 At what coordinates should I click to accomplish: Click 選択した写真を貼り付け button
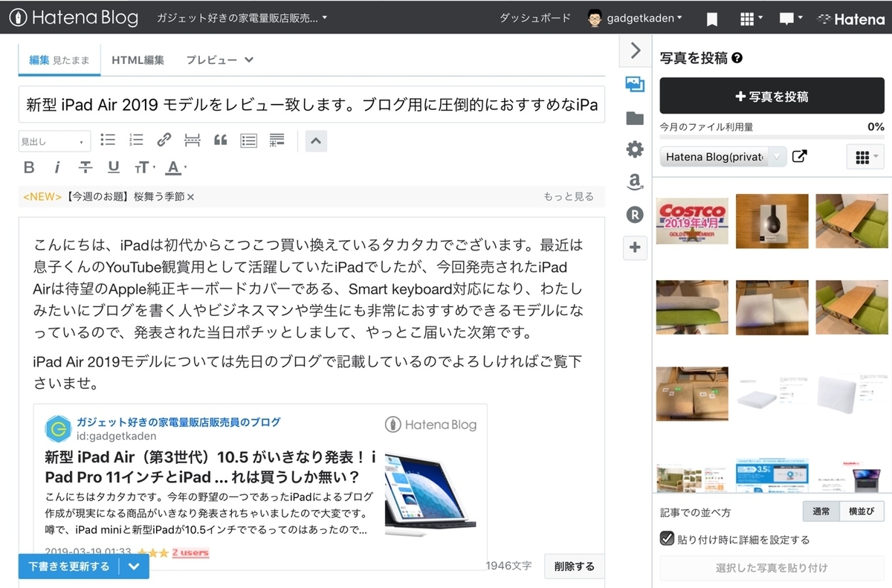pyautogui.click(x=772, y=568)
